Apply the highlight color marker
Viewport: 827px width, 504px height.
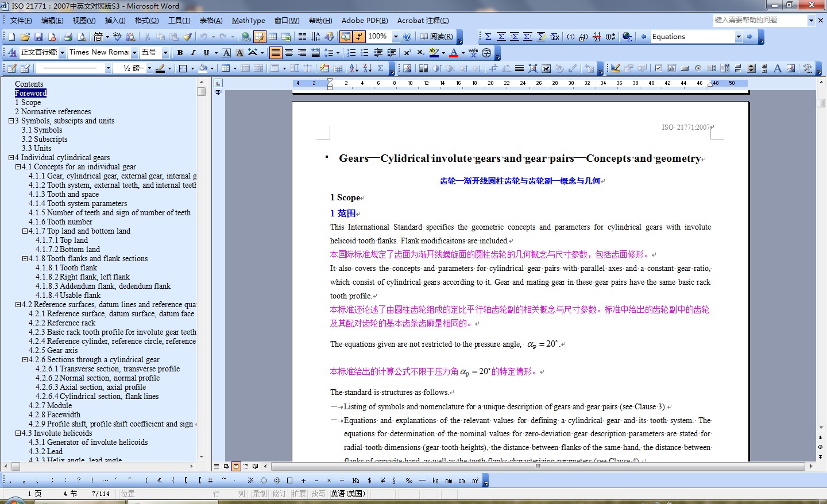[x=434, y=53]
